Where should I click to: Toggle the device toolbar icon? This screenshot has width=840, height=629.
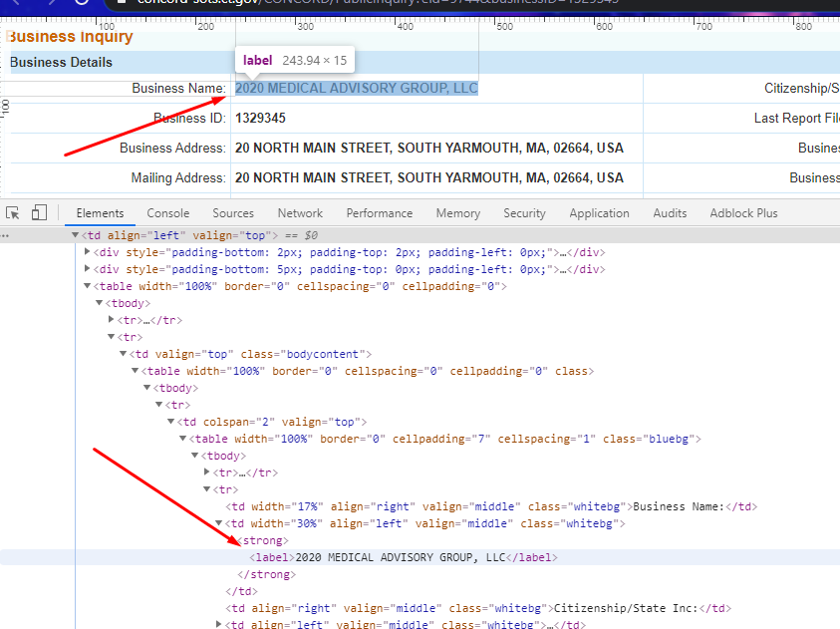point(39,212)
